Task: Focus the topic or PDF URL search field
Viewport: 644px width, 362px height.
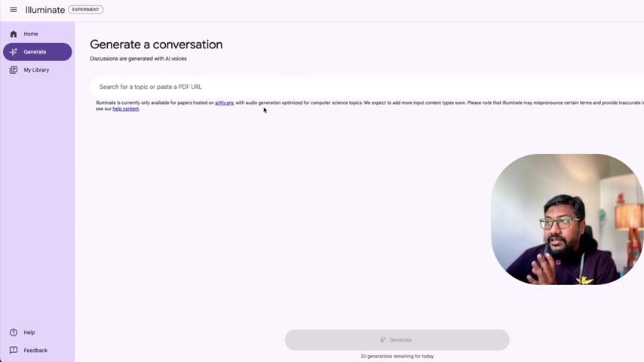Action: 367,87
